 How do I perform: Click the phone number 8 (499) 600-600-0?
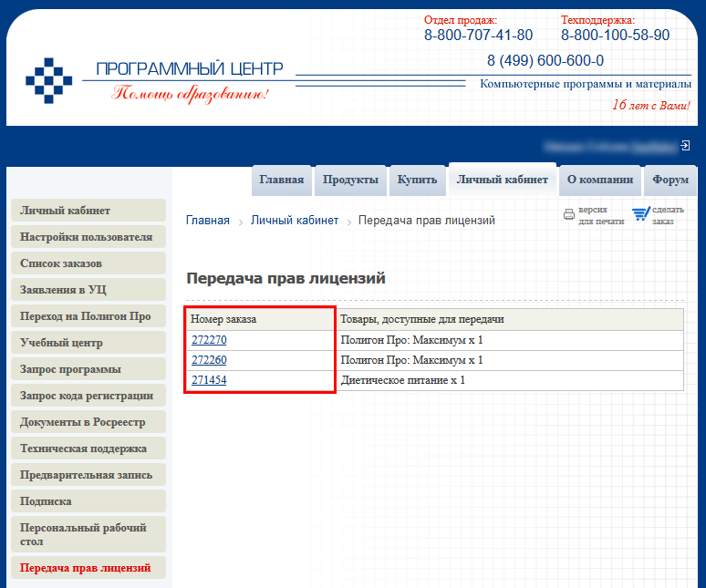545,61
